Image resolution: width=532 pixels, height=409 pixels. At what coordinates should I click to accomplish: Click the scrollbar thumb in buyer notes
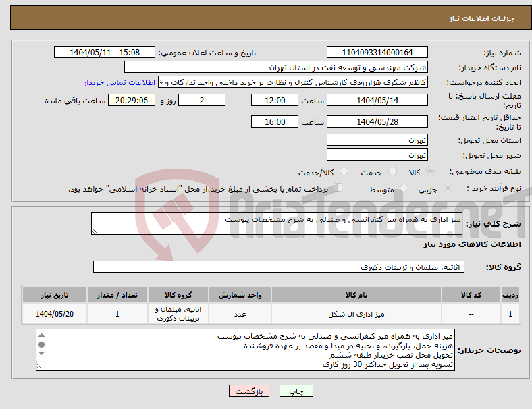[41, 345]
